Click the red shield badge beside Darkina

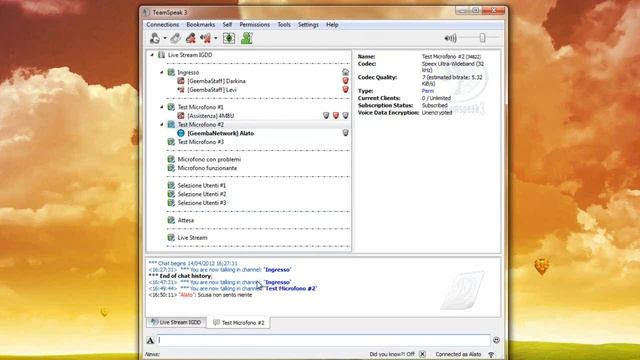click(x=345, y=80)
